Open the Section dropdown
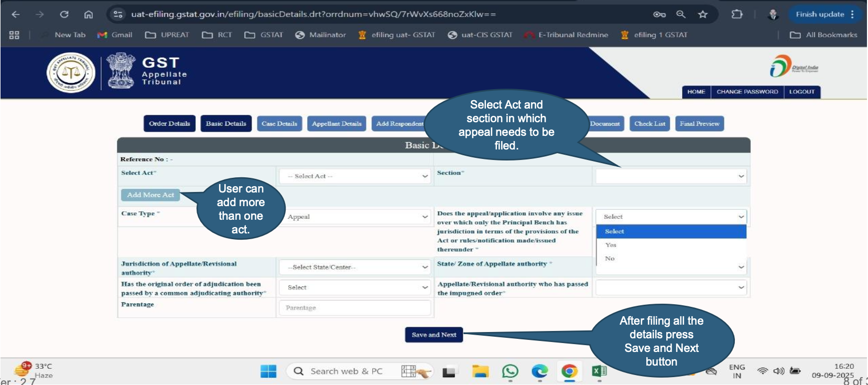868x385 pixels. tap(671, 176)
